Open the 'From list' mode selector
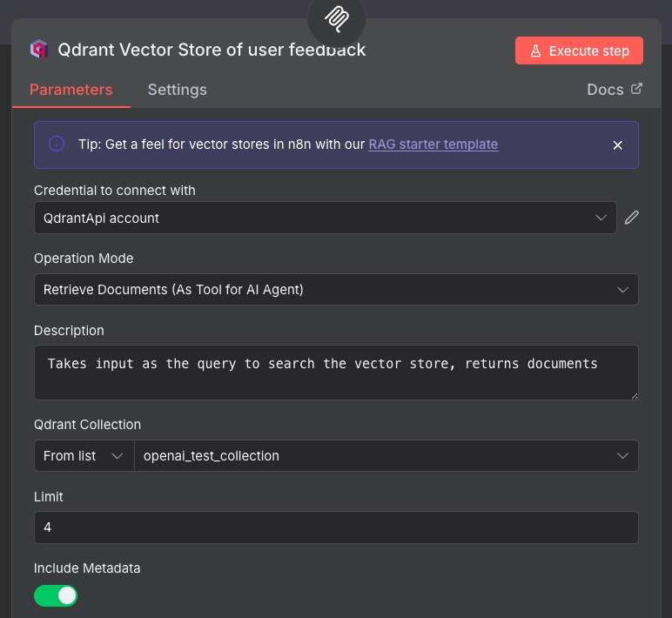672x618 pixels. pyautogui.click(x=84, y=455)
